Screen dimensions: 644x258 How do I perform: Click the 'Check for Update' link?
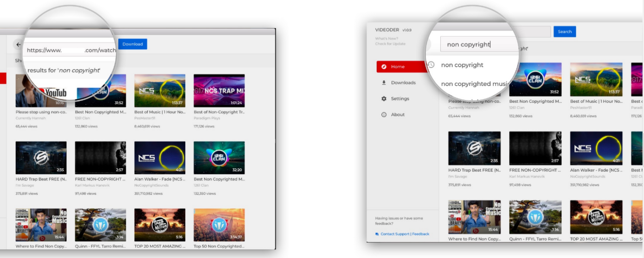[390, 44]
